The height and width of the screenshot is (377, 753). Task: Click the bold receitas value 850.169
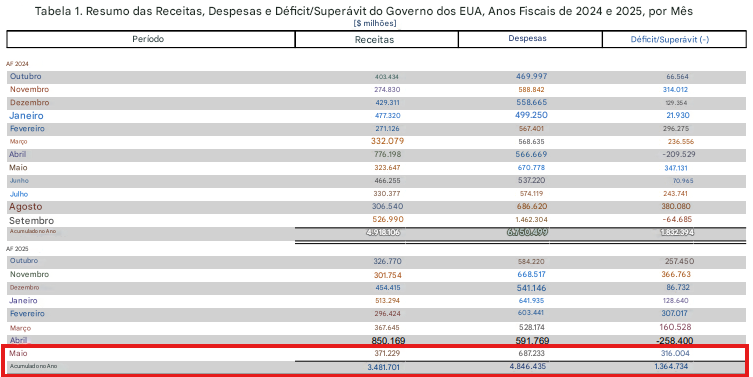(x=389, y=341)
